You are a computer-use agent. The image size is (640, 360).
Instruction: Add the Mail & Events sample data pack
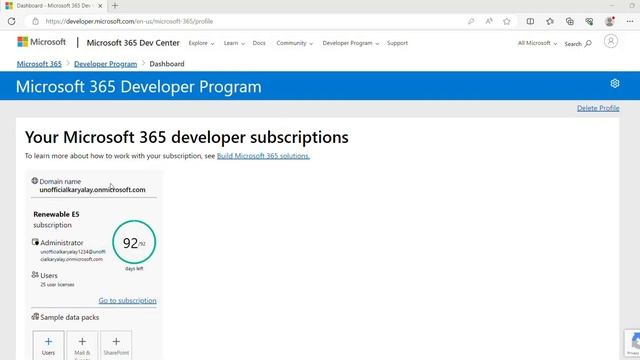[x=82, y=345]
